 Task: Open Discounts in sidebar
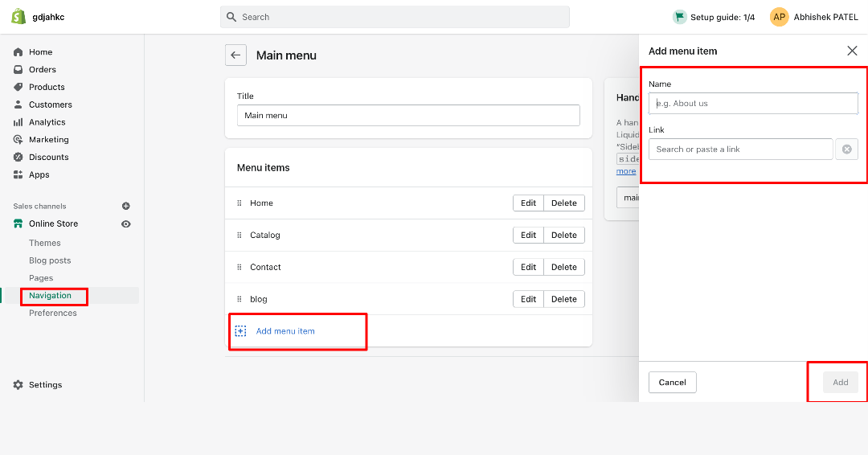(49, 158)
